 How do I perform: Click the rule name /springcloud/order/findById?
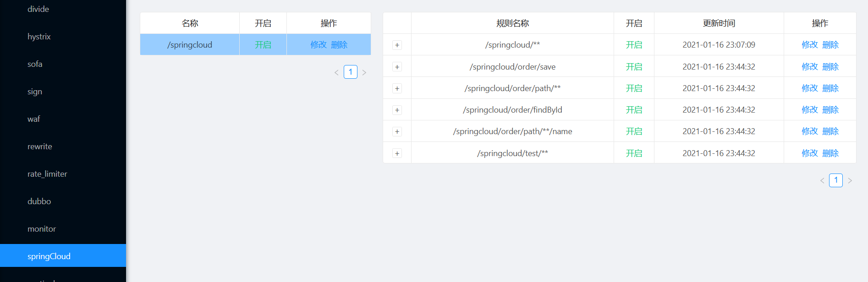tap(513, 110)
